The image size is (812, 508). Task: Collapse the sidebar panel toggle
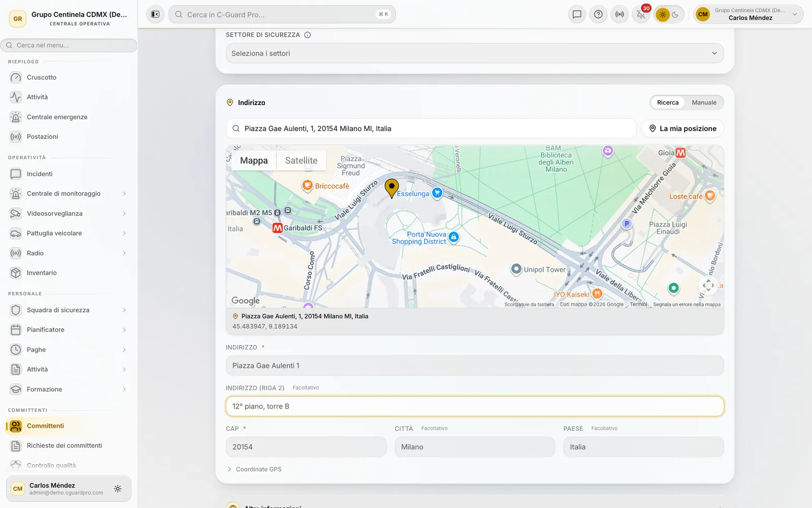155,14
